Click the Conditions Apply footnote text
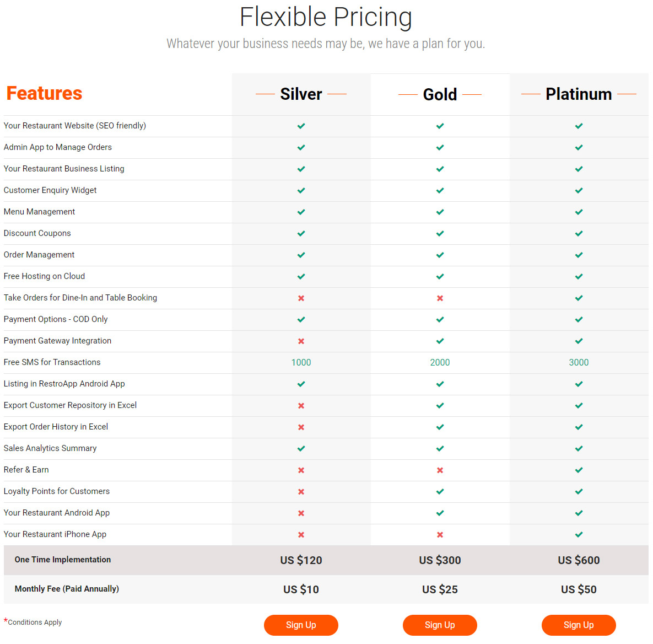 click(x=35, y=622)
